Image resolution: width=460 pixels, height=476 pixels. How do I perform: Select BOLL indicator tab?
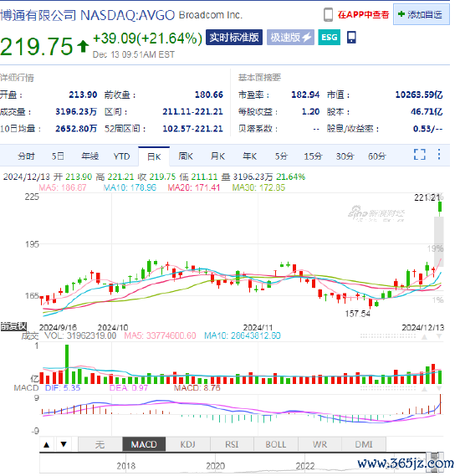276,444
